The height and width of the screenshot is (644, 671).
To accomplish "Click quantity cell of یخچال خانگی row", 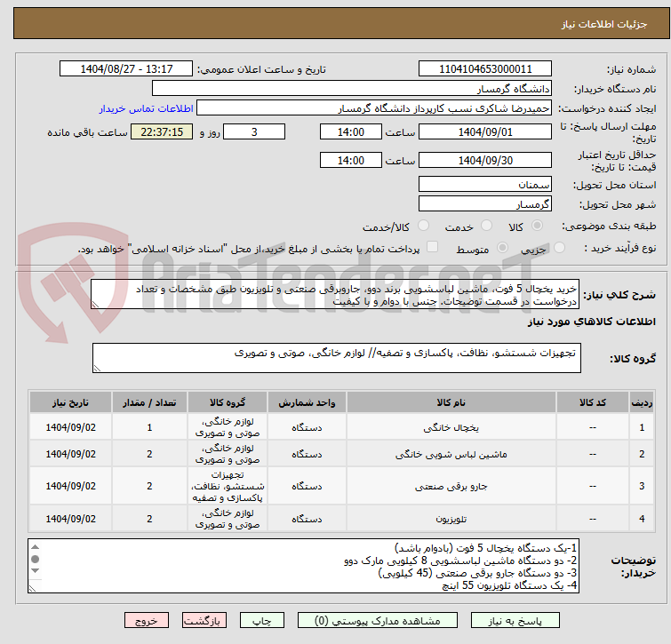I will [x=149, y=427].
